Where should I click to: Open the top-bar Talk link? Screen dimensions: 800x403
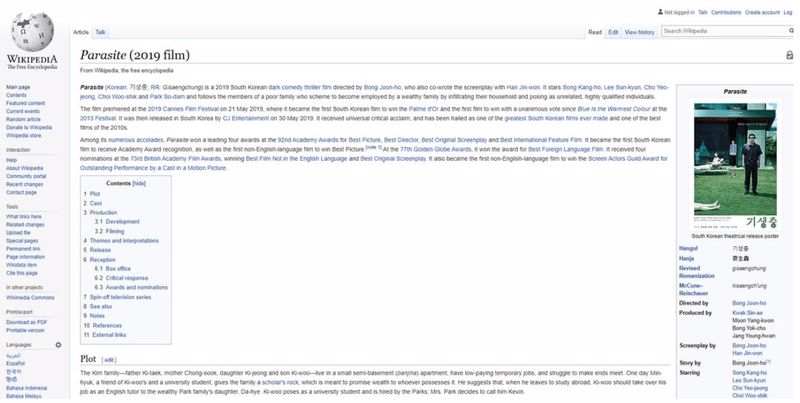(703, 12)
